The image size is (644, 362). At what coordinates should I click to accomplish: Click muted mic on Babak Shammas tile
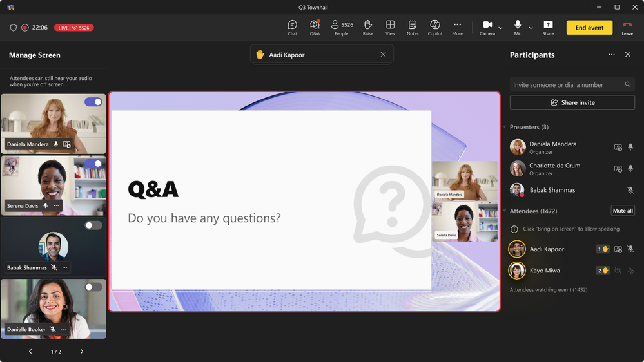(x=54, y=267)
